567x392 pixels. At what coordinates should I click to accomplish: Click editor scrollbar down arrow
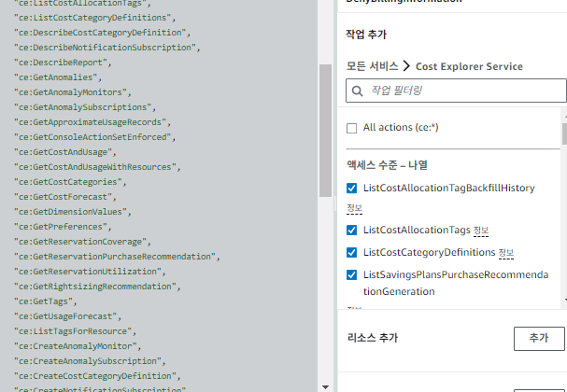click(325, 387)
